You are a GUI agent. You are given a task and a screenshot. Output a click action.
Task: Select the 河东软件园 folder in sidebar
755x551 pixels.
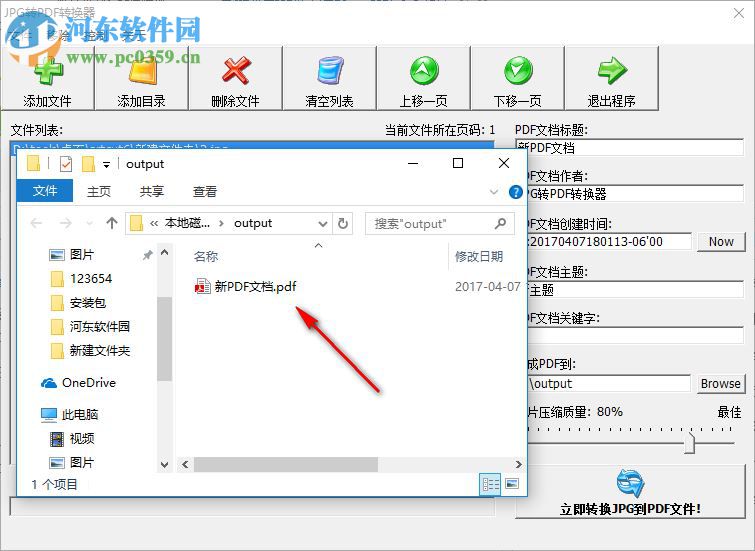tap(90, 327)
